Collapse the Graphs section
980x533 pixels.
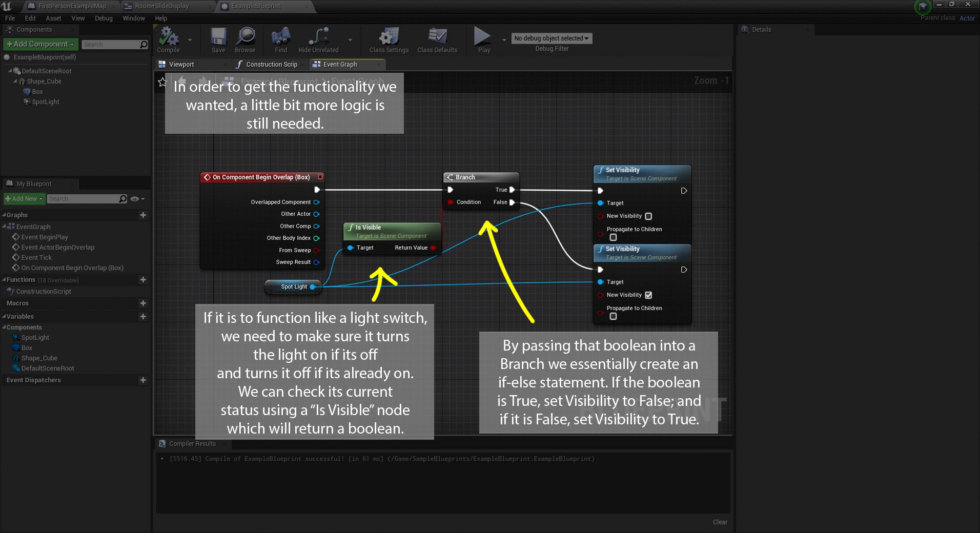(4, 215)
